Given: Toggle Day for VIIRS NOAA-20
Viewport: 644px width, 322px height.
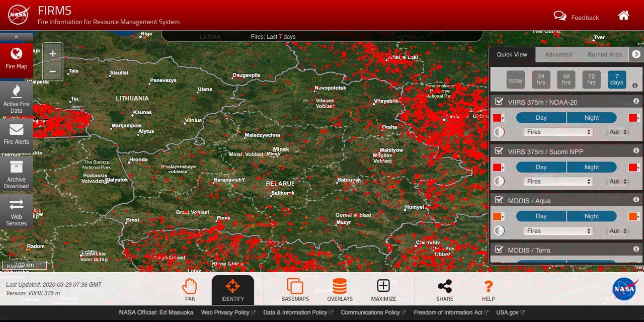Looking at the screenshot, I should click(541, 118).
